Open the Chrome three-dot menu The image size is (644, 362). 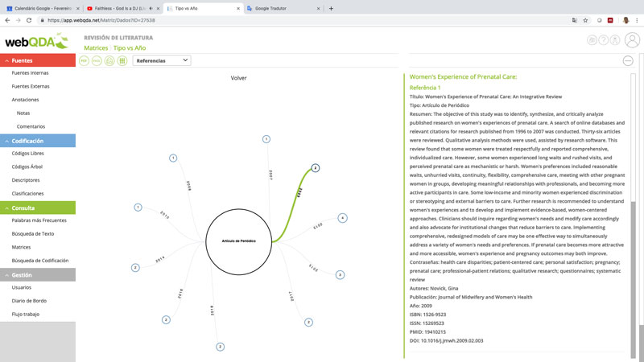tap(637, 20)
